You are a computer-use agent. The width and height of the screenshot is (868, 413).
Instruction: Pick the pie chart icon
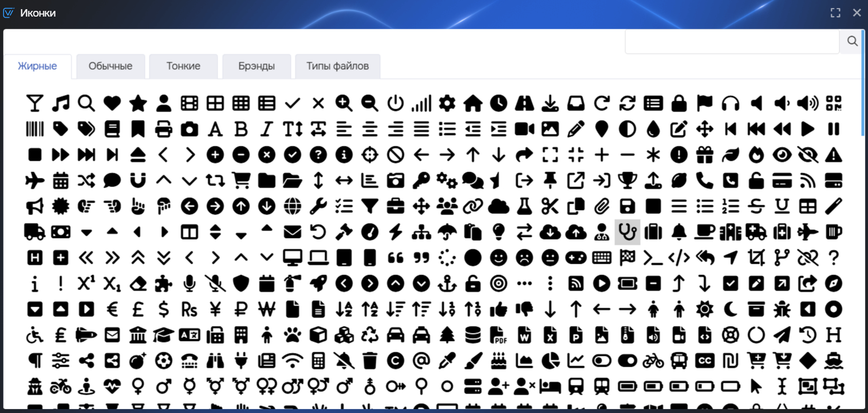[550, 361]
